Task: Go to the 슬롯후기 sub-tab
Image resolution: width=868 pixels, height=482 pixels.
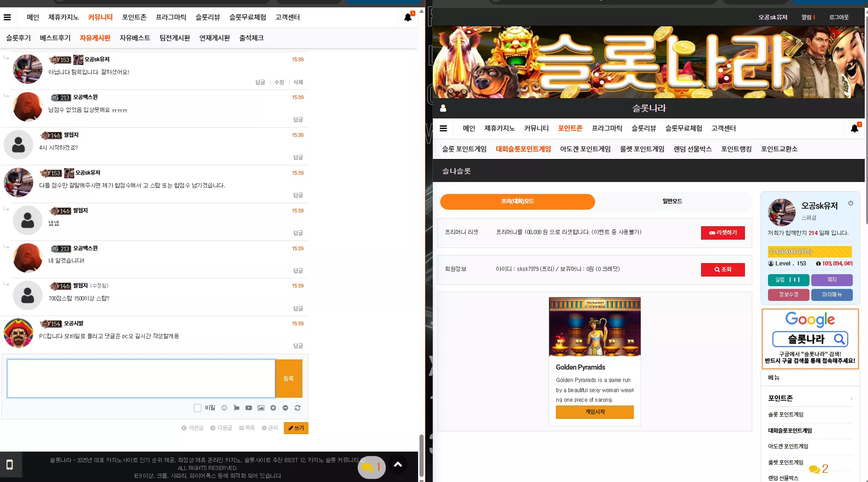Action: coord(18,38)
